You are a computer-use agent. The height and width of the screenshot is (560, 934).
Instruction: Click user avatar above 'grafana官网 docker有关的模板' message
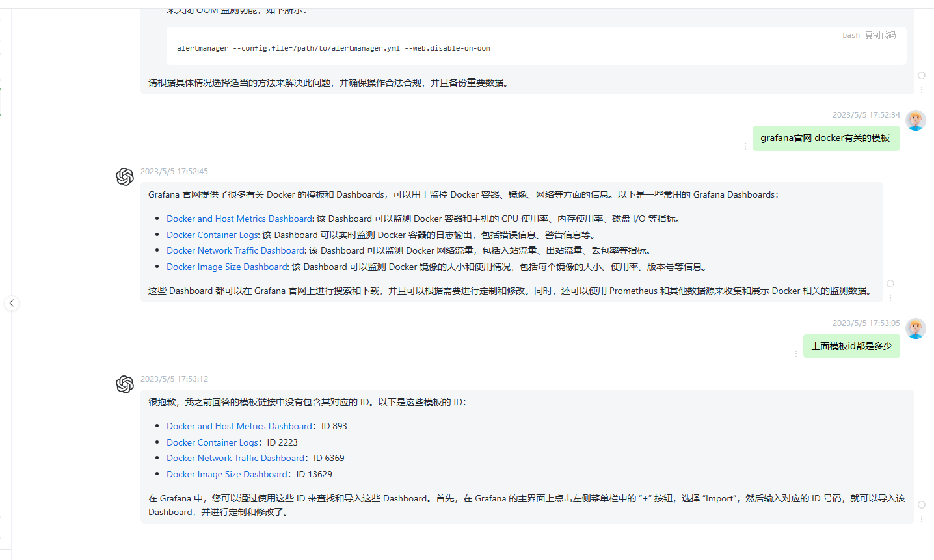916,120
